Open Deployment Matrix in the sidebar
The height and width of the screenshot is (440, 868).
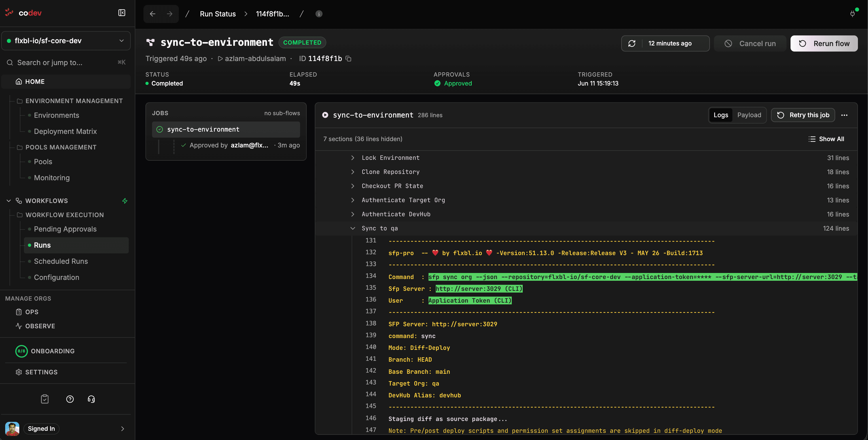[x=65, y=131]
